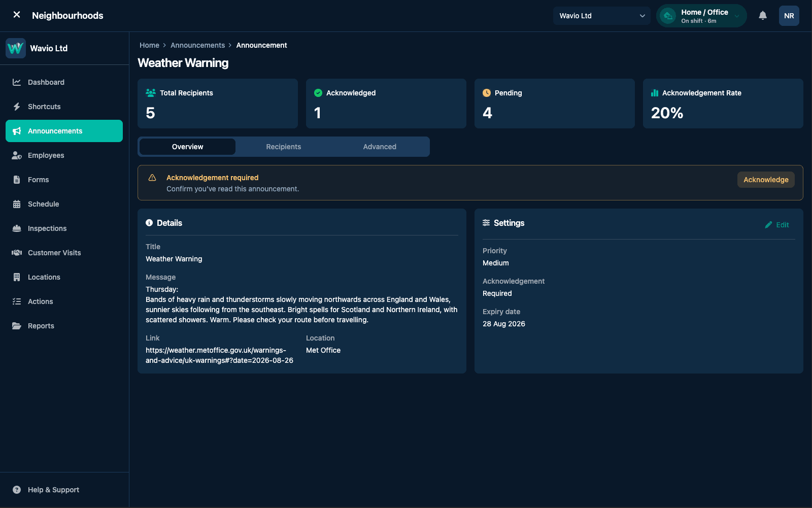The image size is (812, 508).
Task: Go to Customer Visits handshake icon
Action: coord(17,253)
